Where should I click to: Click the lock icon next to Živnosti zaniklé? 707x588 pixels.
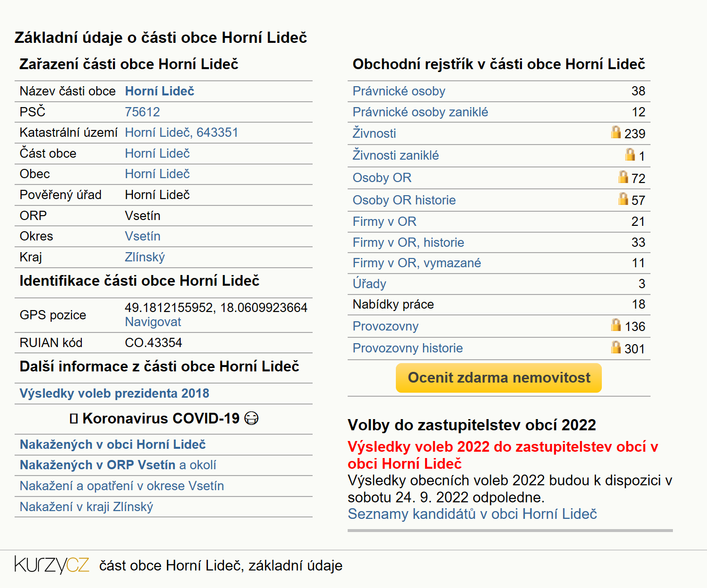(x=630, y=154)
